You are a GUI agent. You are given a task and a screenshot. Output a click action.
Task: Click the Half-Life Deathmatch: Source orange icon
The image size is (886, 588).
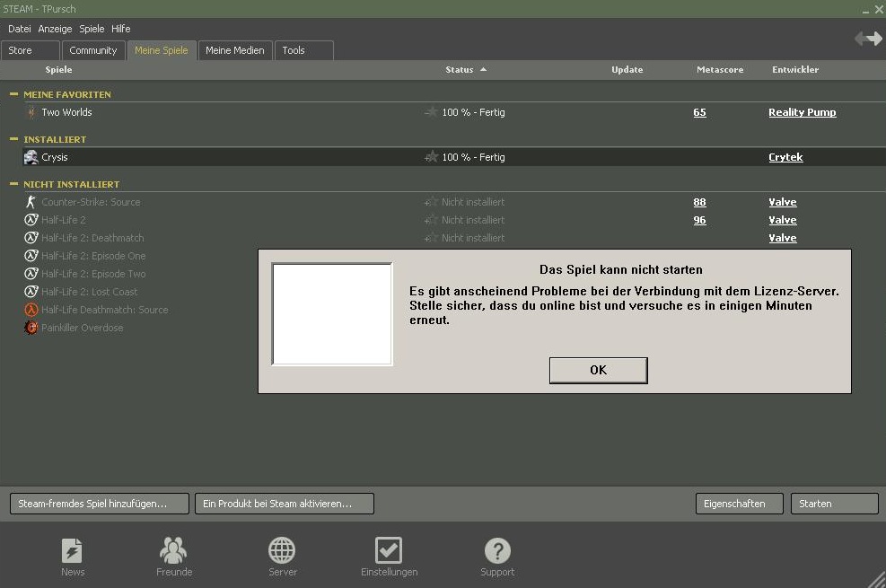click(x=31, y=310)
